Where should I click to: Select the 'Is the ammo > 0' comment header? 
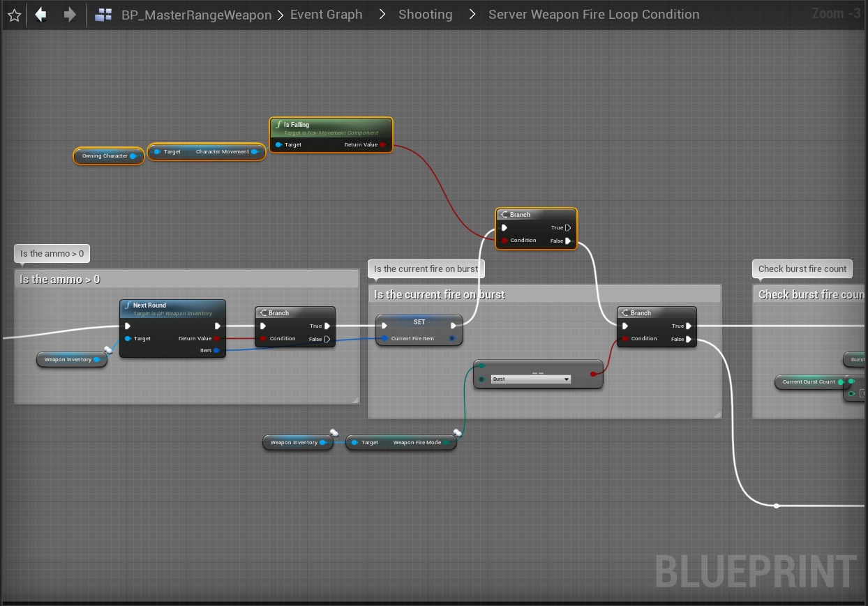[186, 279]
